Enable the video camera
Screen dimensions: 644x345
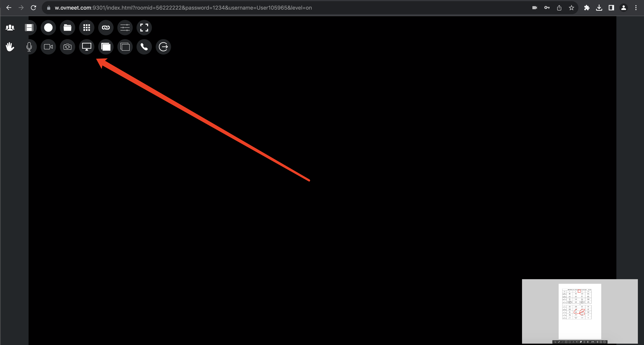(48, 47)
